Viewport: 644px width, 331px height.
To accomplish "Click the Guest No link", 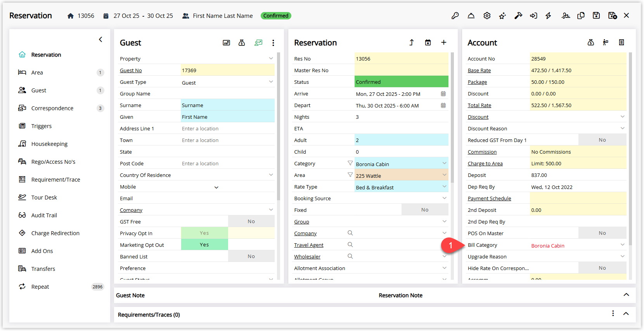I will coord(131,70).
